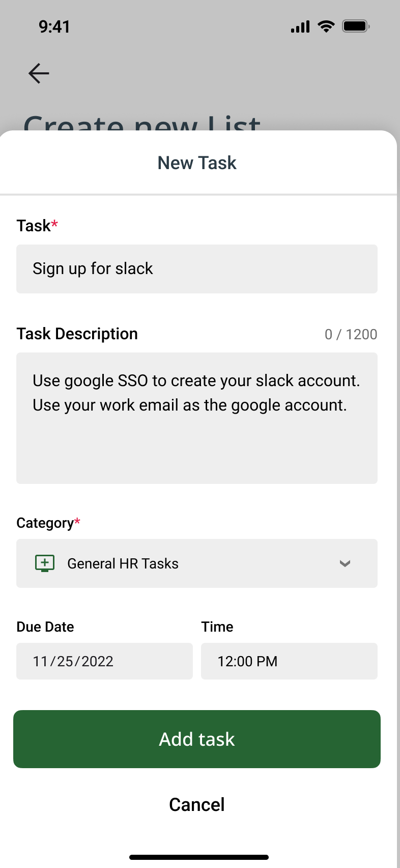Screen dimensions: 400x868
Task: Tap the home indicator bar at bottom
Action: click(199, 857)
